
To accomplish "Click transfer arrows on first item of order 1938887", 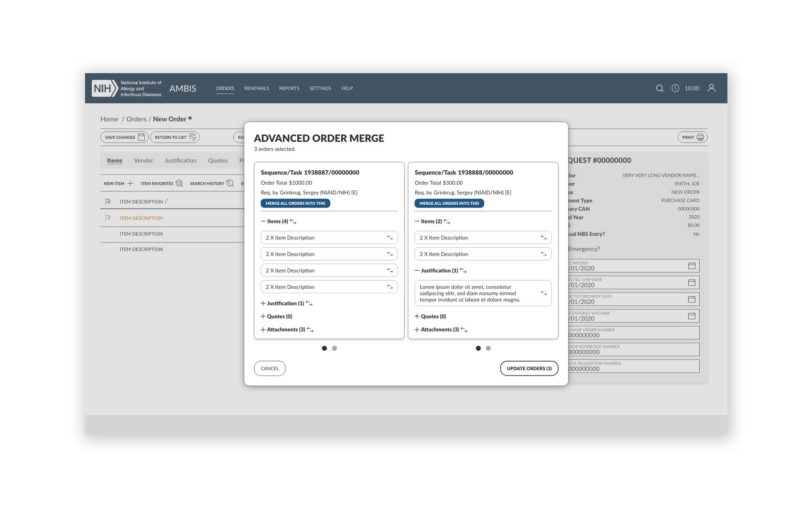I will (390, 238).
